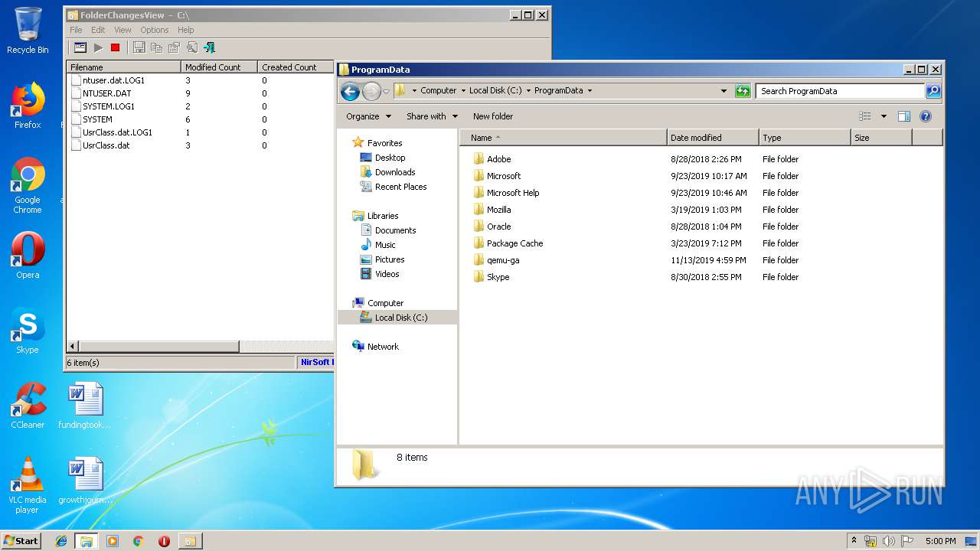This screenshot has height=551, width=980.
Task: Open the Organize dropdown
Action: (368, 116)
